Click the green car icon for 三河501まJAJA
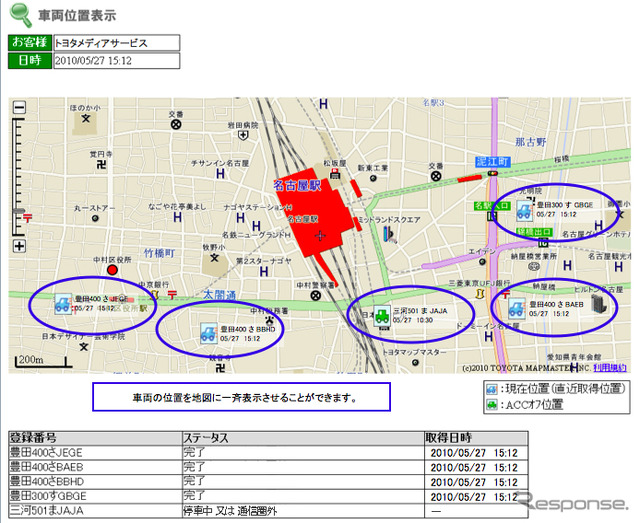This screenshot has width=640, height=523. click(x=382, y=316)
